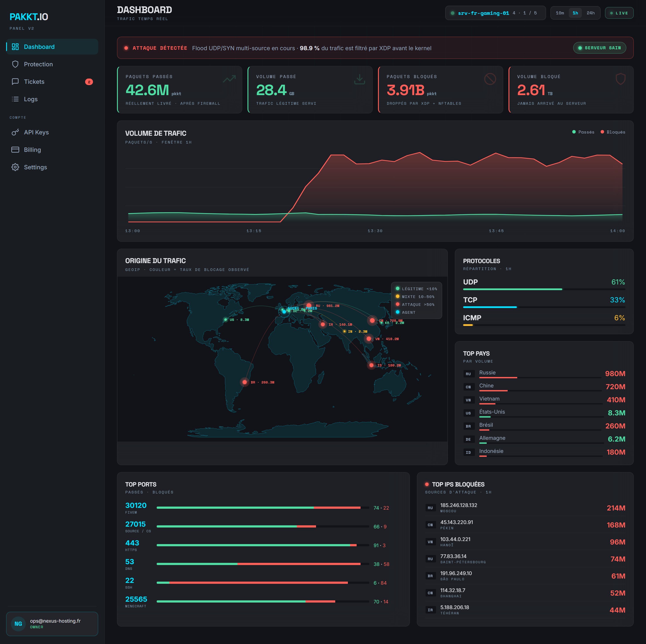Click the US legitimate traffic marker
646x644 pixels.
[226, 320]
